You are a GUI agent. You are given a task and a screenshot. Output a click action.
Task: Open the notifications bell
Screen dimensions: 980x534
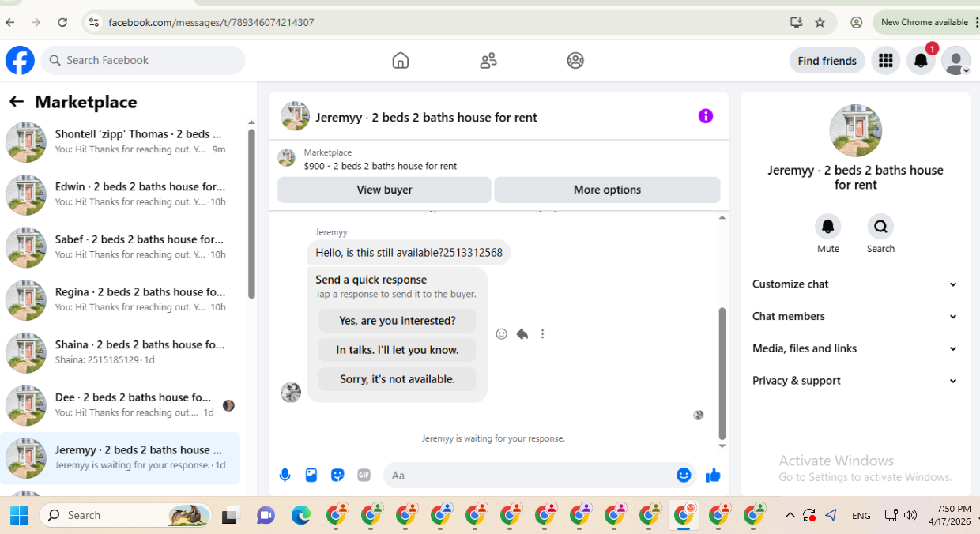pos(921,60)
